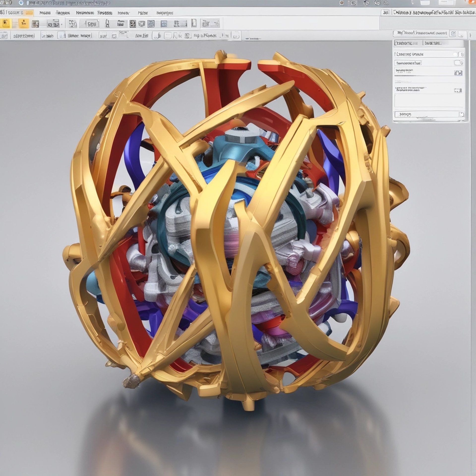The image size is (476, 476).
Task: Open the wide combo box above the right panel
Action: (421, 33)
